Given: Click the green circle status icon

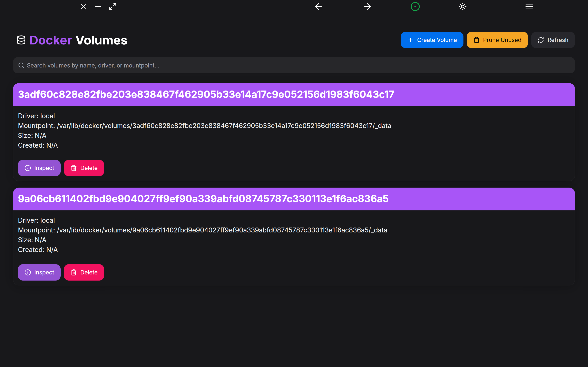Looking at the screenshot, I should 415,7.
